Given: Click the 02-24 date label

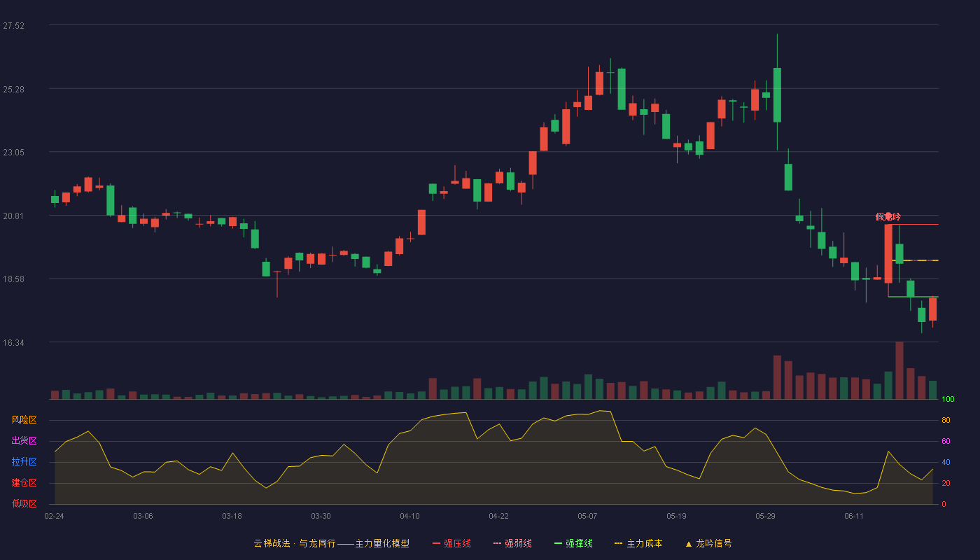Looking at the screenshot, I should 54,516.
